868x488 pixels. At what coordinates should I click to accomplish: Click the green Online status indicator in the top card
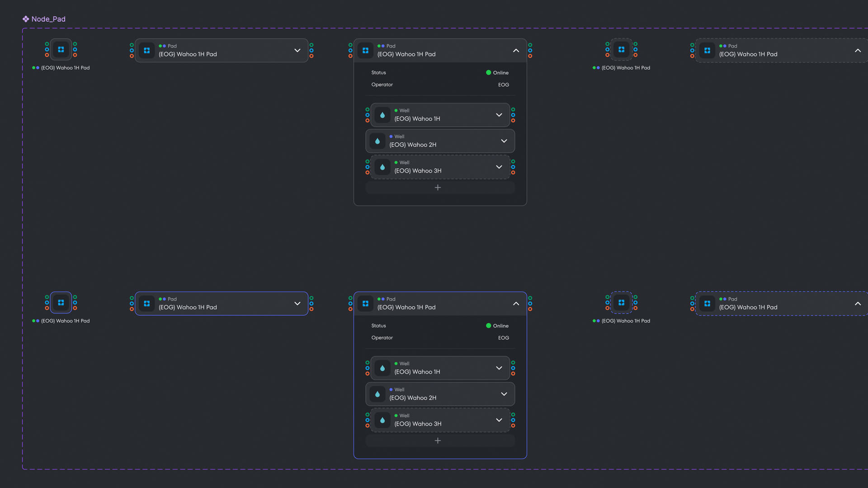489,73
